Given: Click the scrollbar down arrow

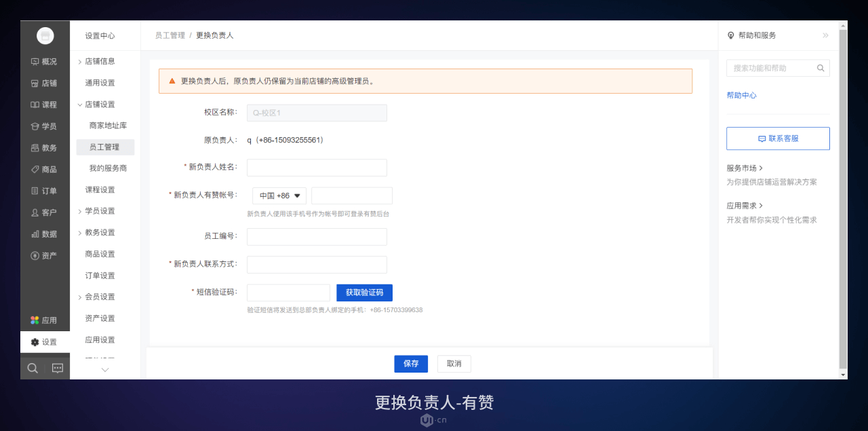Looking at the screenshot, I should pos(843,375).
